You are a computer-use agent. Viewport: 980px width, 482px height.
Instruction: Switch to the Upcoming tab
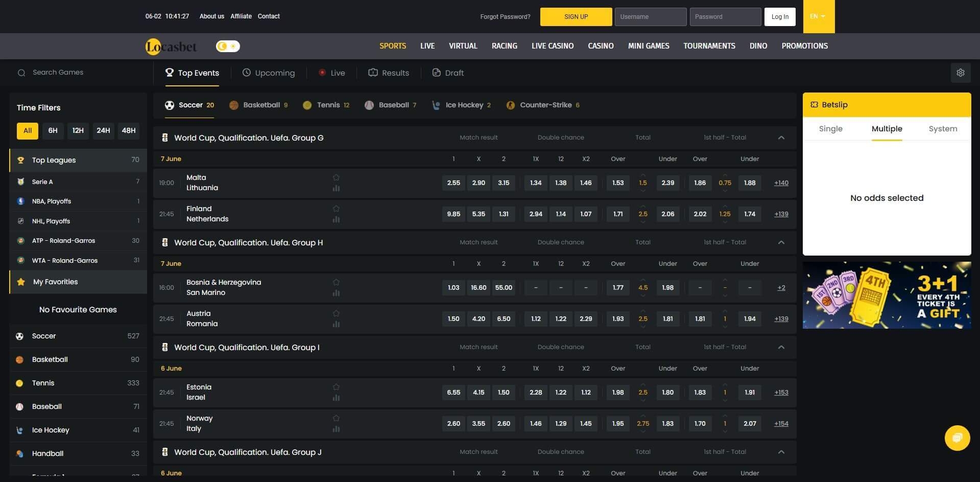(x=269, y=73)
